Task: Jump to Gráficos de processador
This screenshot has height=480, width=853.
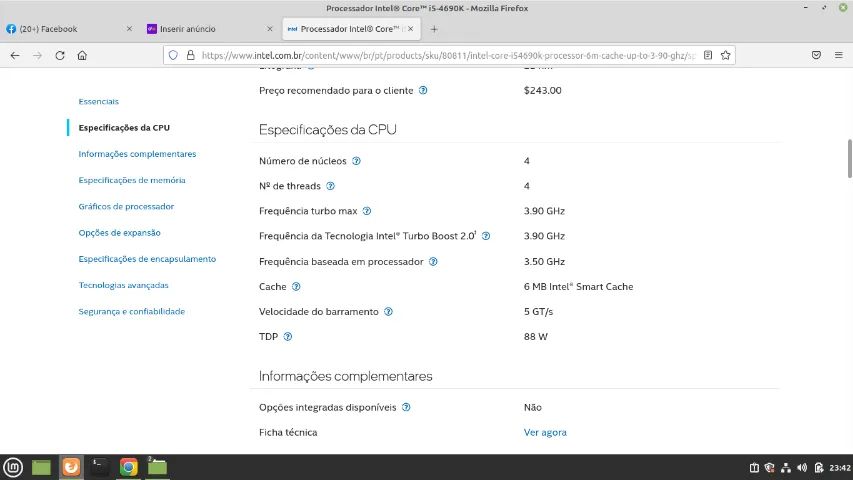Action: (126, 206)
